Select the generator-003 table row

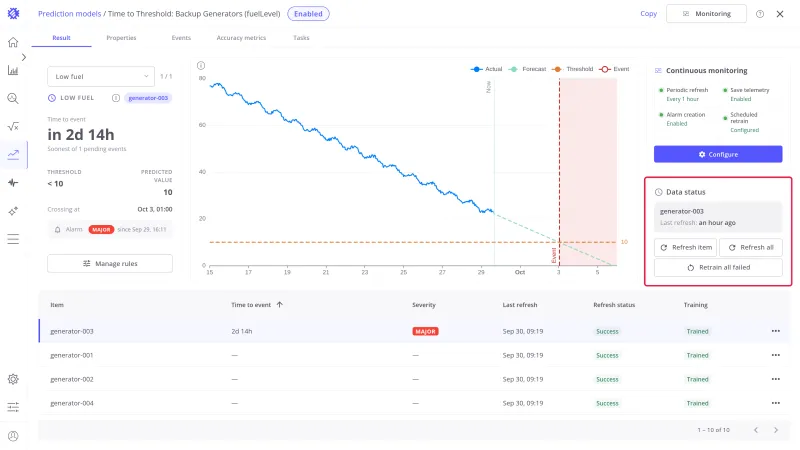(414, 331)
